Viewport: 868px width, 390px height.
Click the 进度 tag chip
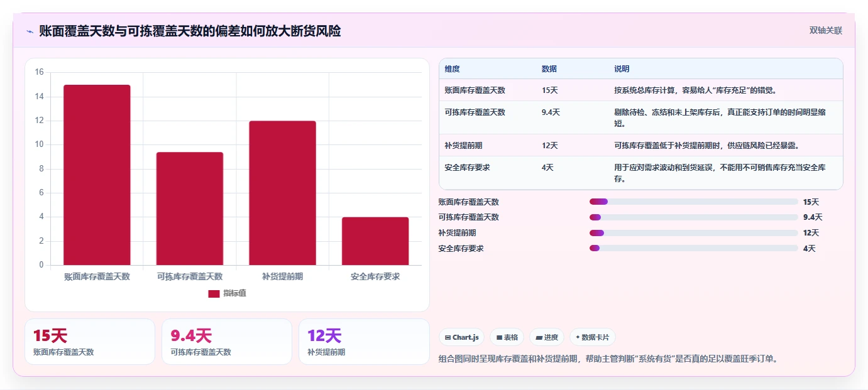coord(547,337)
